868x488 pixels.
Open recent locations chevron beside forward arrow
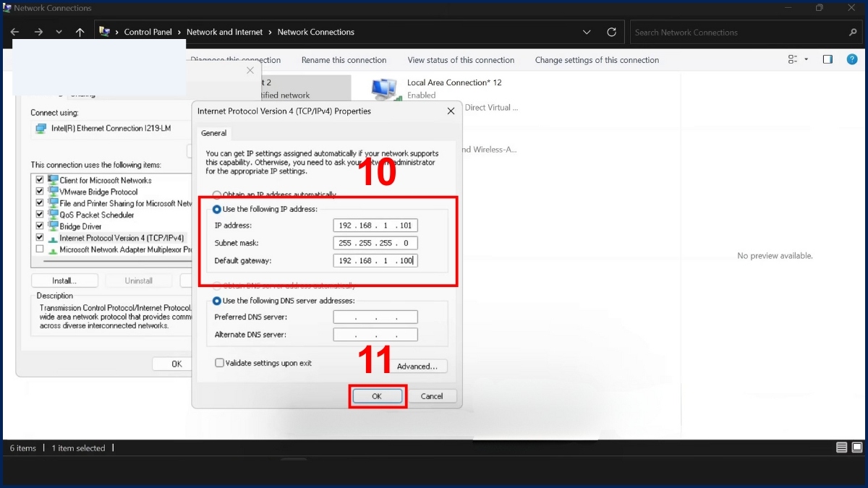59,33
